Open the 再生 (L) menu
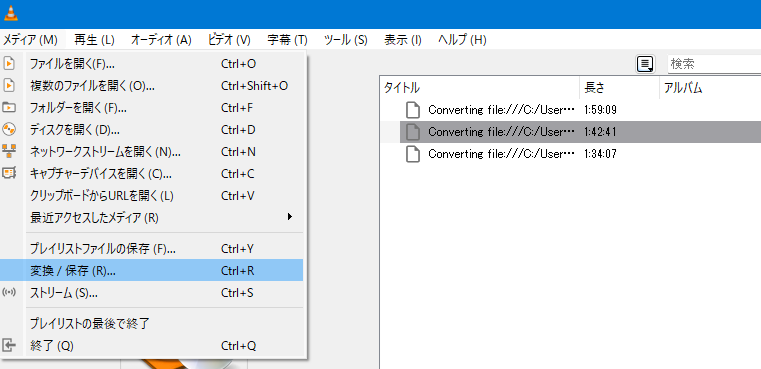 [x=94, y=40]
